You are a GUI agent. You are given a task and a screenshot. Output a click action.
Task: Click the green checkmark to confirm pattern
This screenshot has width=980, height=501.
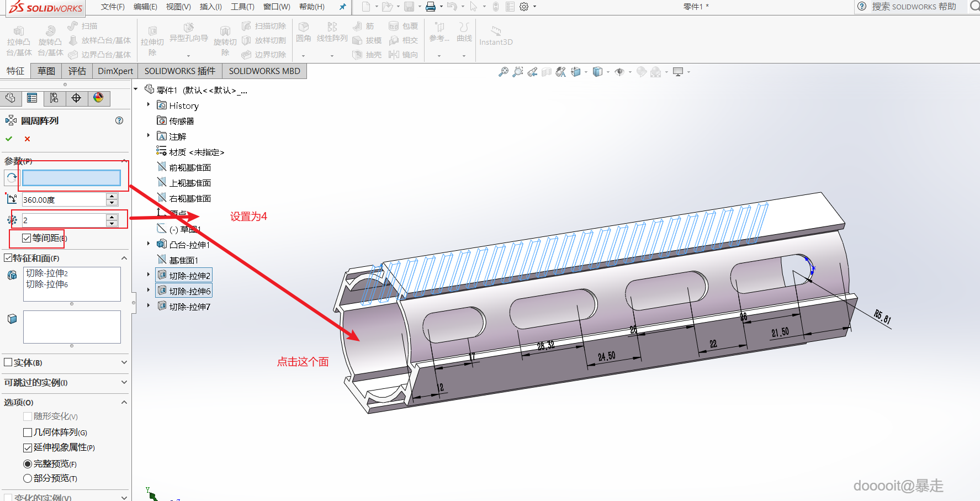(9, 139)
